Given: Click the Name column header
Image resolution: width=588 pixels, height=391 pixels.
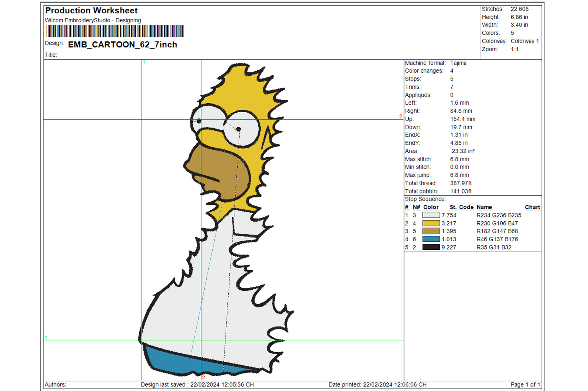Looking at the screenshot, I should [x=484, y=207].
